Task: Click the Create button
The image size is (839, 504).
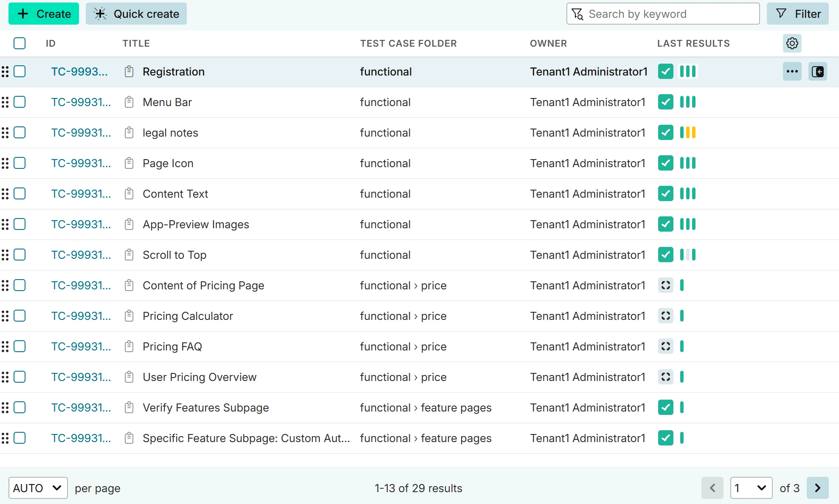Action: [44, 14]
